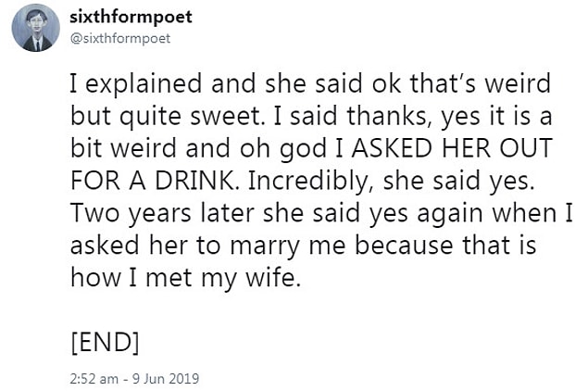Click the phrase 'asked her to marry me'
Screen dimensions: 588x391
[207, 246]
